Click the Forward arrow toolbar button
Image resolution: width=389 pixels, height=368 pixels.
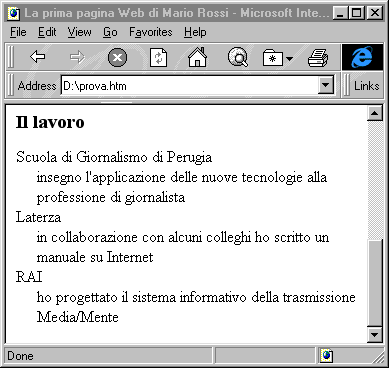[x=77, y=57]
